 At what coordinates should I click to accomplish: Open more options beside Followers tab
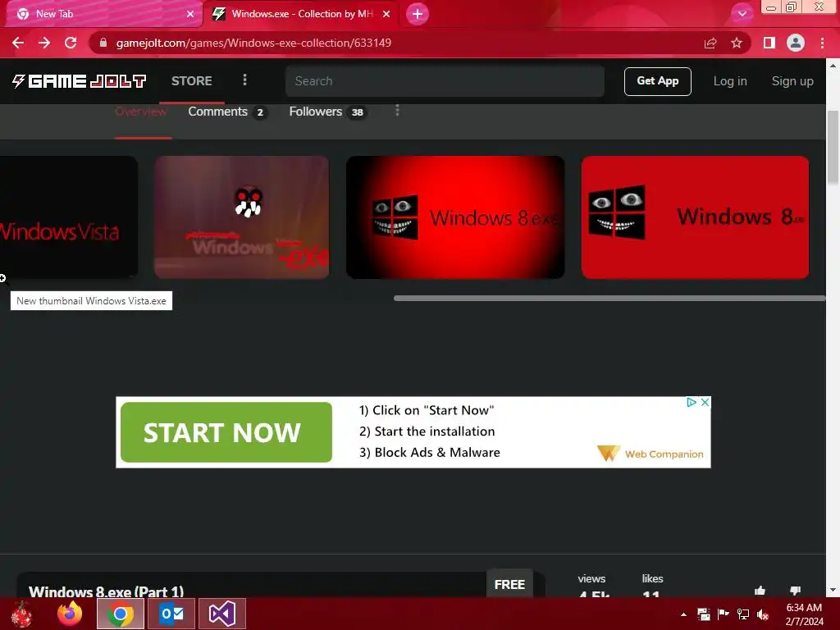click(x=397, y=111)
